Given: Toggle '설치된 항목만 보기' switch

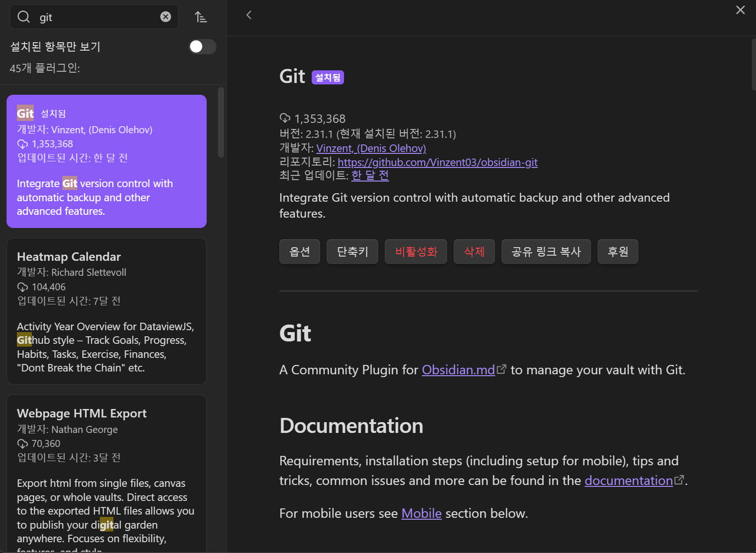Looking at the screenshot, I should 202,46.
